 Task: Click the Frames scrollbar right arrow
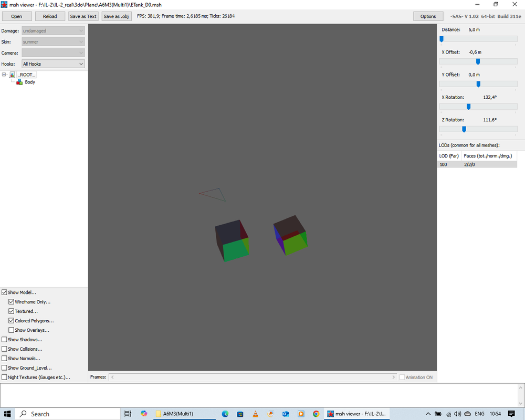[393, 377]
